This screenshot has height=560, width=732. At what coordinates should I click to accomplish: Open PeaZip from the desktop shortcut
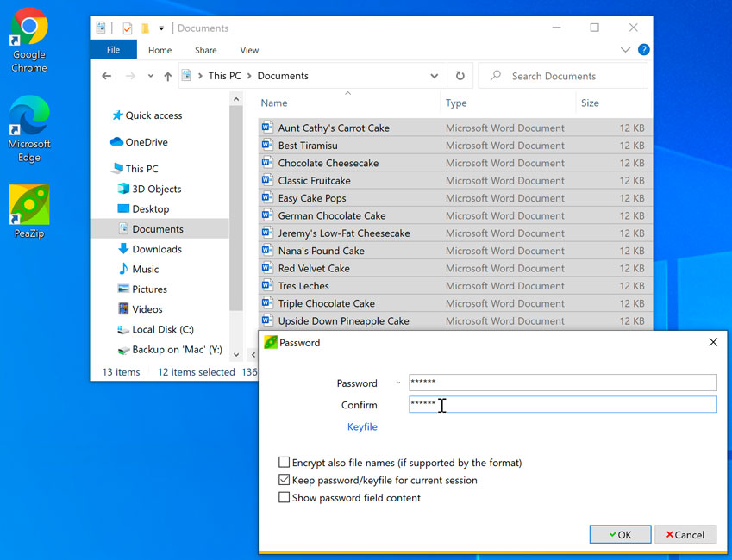tap(28, 204)
